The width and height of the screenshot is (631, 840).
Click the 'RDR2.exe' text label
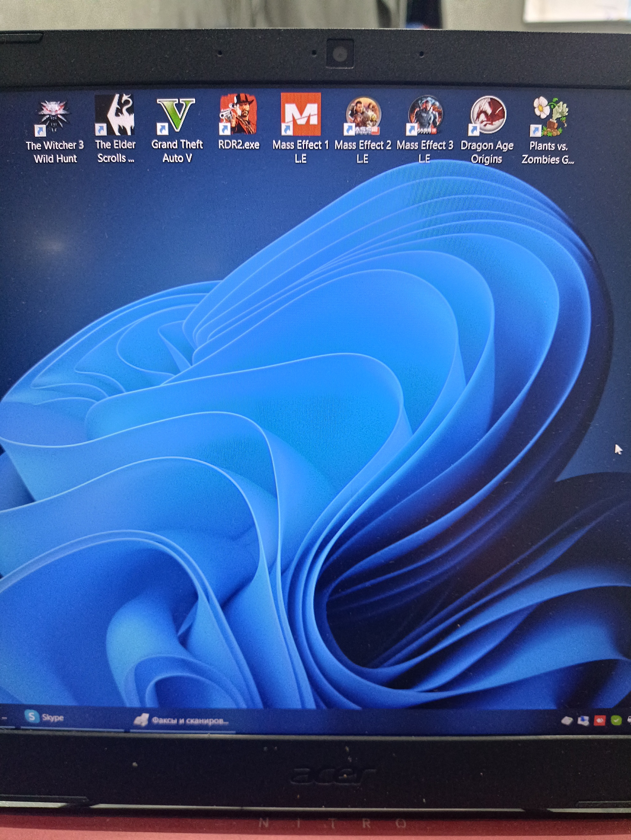tap(238, 145)
